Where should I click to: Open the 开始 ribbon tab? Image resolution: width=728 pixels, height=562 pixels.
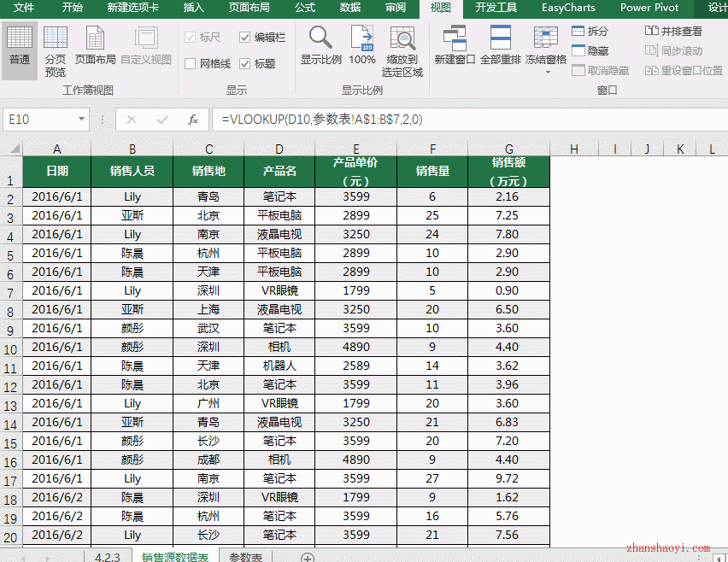[x=72, y=8]
